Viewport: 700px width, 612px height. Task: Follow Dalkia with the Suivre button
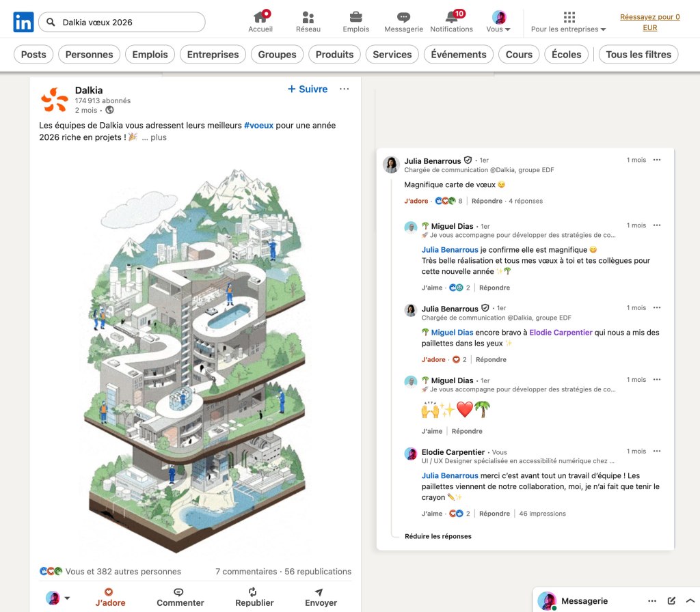click(308, 89)
